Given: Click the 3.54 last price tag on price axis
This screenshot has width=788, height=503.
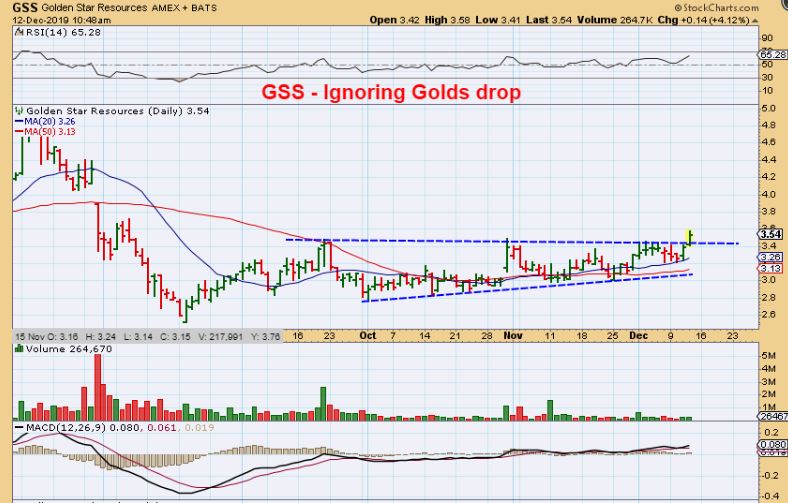Looking at the screenshot, I should pyautogui.click(x=770, y=234).
